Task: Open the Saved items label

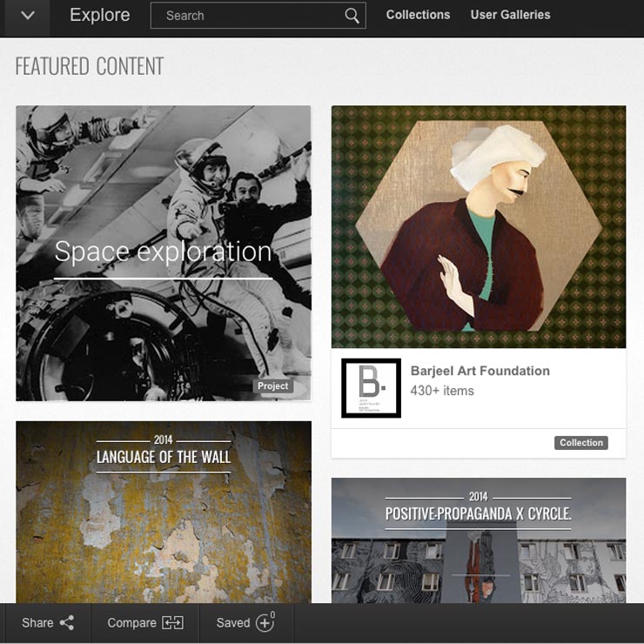Action: coord(233,622)
